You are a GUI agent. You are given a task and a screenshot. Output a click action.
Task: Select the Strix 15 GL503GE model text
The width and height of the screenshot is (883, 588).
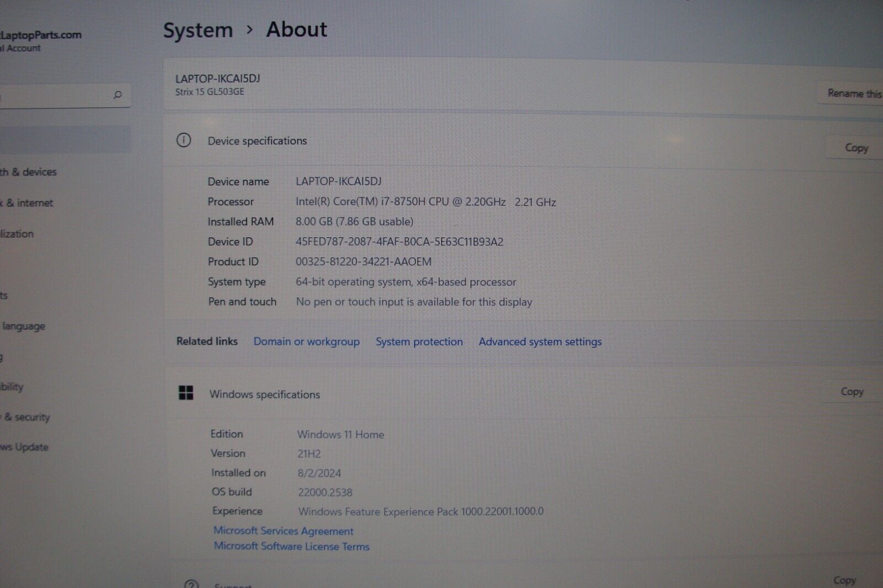(x=210, y=92)
